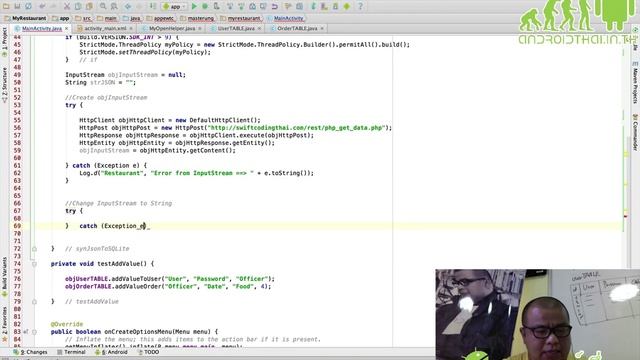The image size is (640, 360).
Task: Click the Cut scissors icon
Action: click(67, 6)
